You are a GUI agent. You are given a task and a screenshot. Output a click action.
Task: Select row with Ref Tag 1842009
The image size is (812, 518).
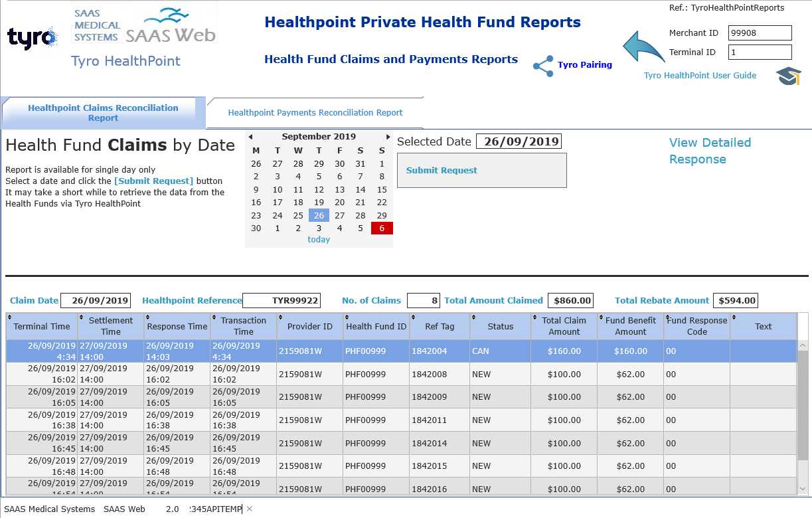(401, 397)
